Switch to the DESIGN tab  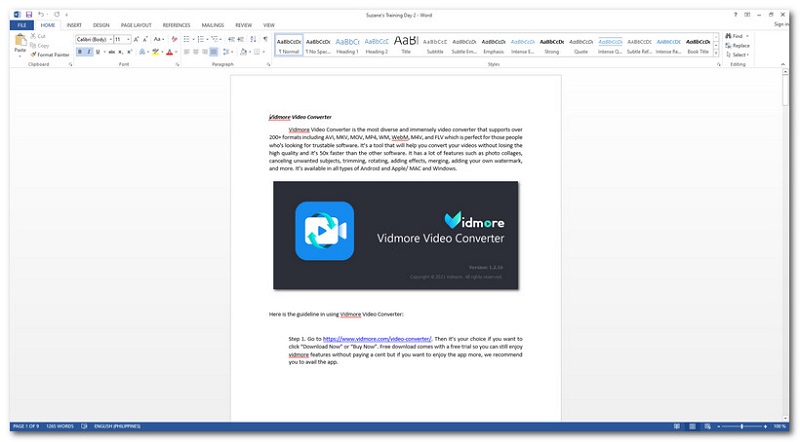coord(101,25)
